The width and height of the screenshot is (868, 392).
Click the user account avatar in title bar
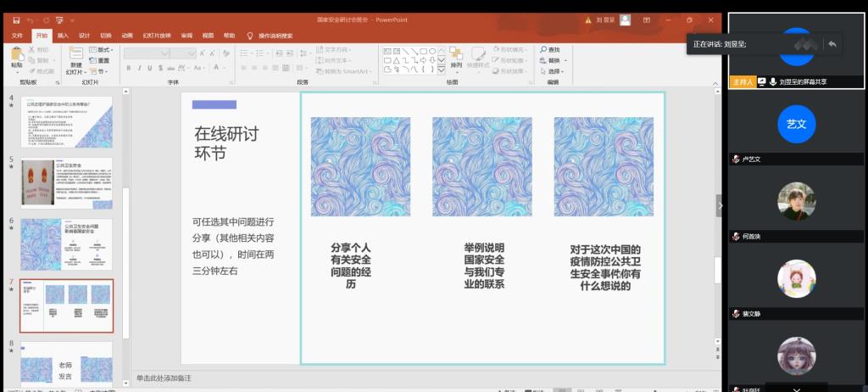pos(626,20)
